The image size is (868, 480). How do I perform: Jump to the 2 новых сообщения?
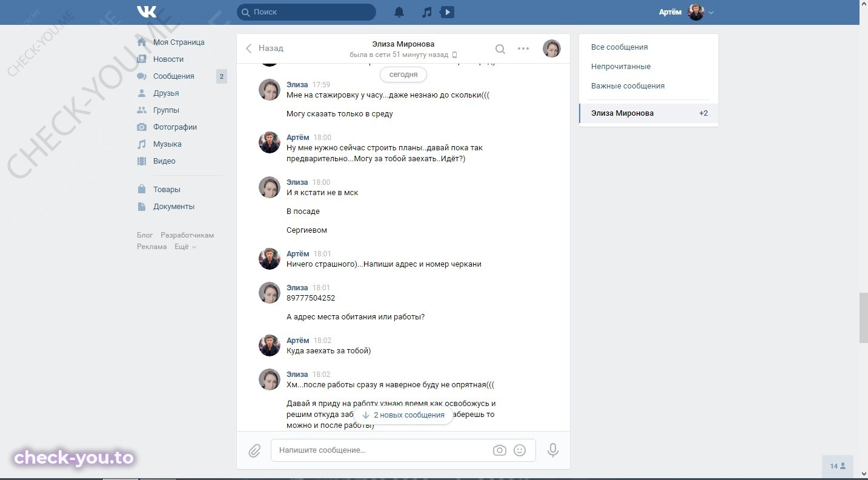pos(403,415)
